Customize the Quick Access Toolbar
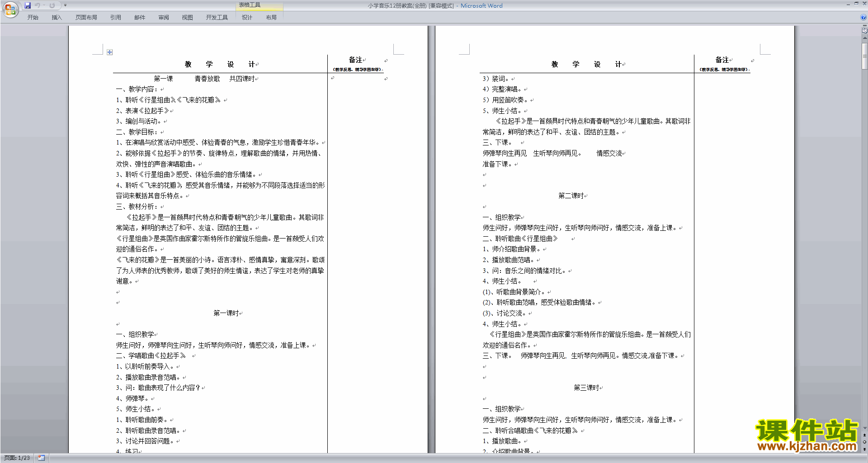 tap(65, 5)
